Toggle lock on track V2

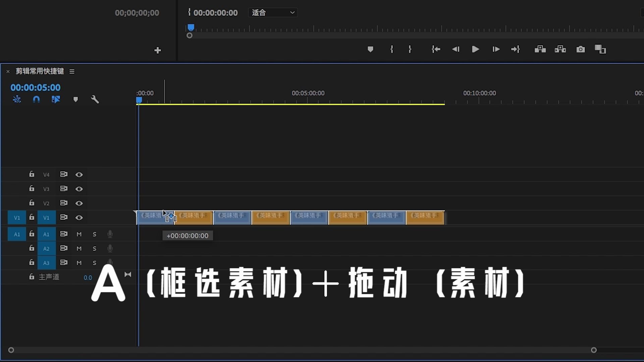point(32,203)
